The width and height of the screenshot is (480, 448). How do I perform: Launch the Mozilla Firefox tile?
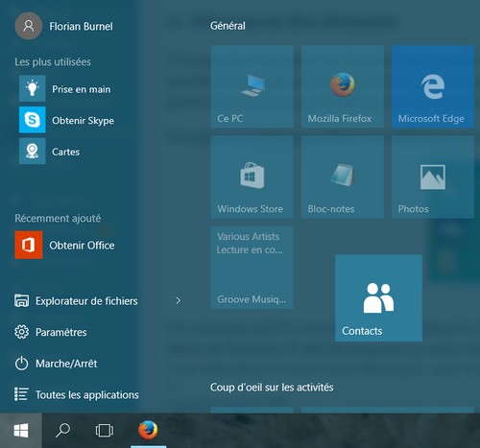(x=343, y=86)
